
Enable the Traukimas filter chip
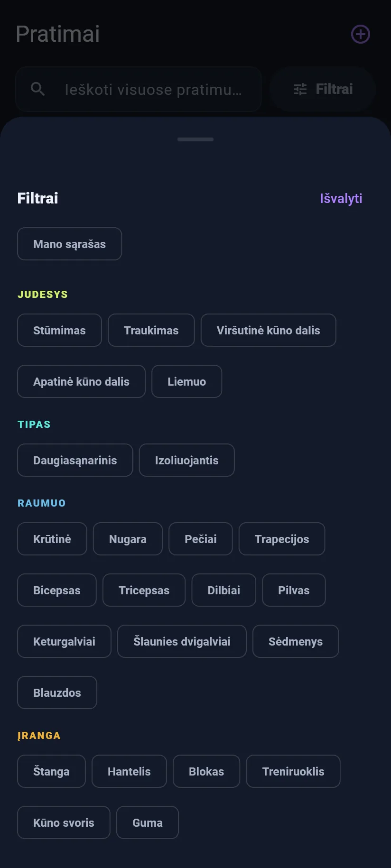pos(151,330)
